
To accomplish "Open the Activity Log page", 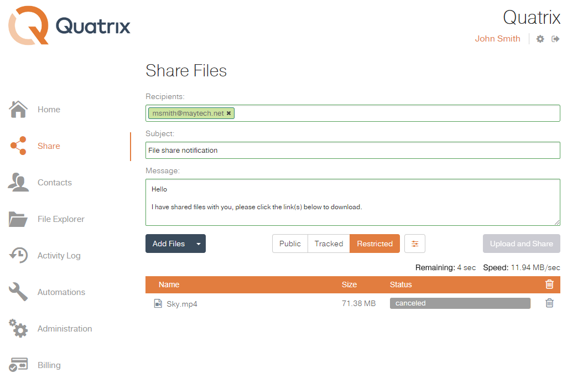I will [59, 256].
